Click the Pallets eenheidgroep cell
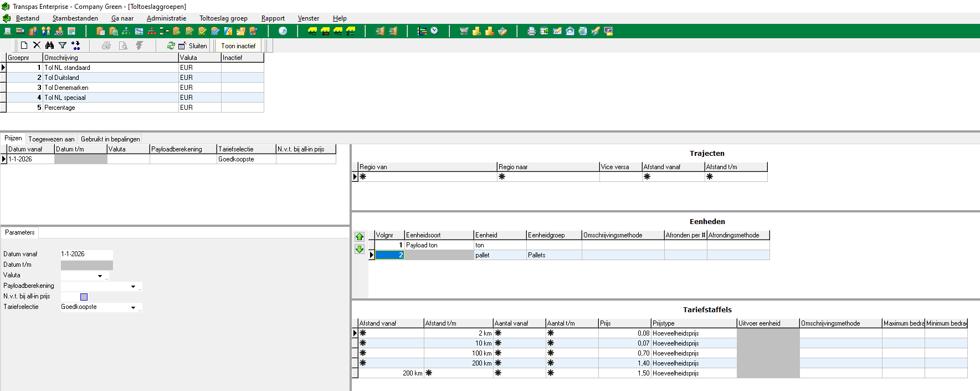 [x=553, y=255]
